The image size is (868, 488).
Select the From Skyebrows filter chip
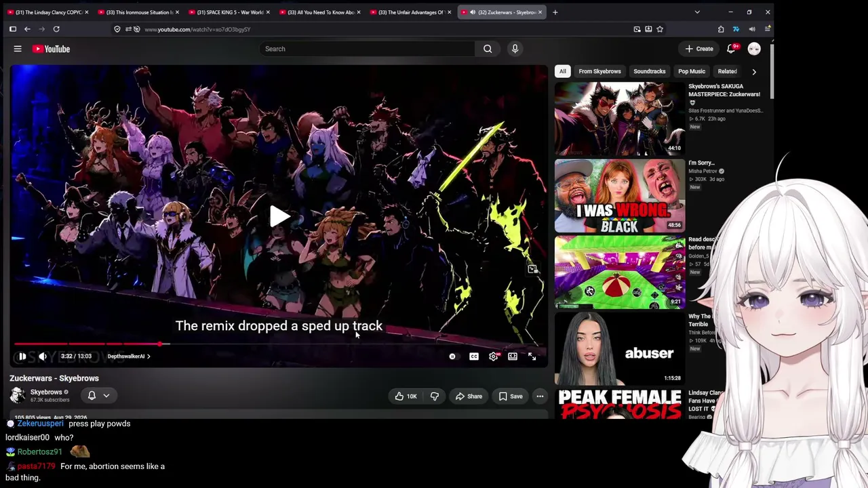599,71
